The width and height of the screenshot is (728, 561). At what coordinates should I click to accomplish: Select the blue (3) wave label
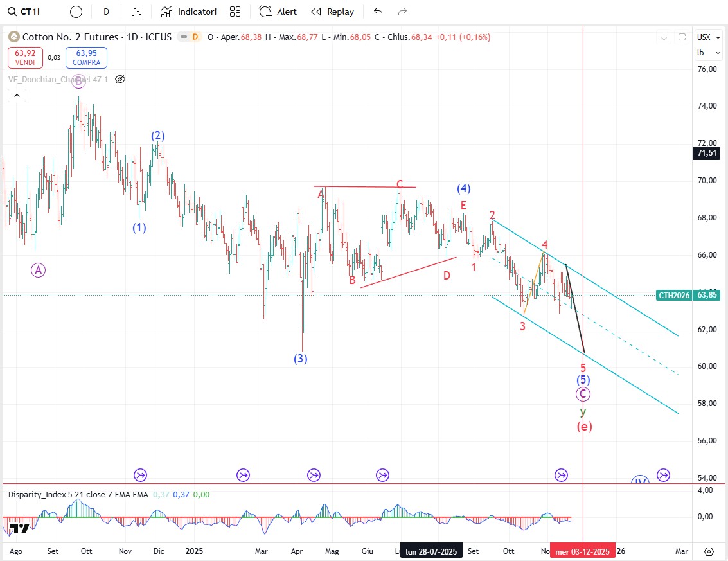tap(301, 359)
